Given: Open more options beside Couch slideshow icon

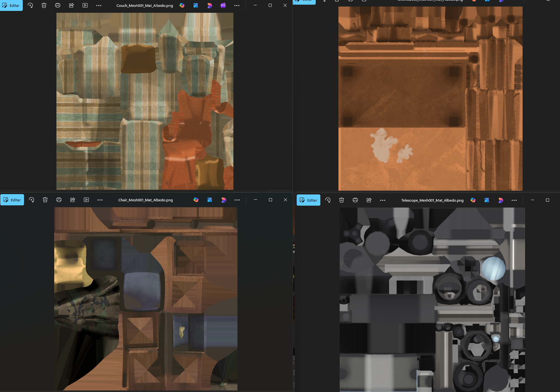Looking at the screenshot, I should pyautogui.click(x=99, y=5).
